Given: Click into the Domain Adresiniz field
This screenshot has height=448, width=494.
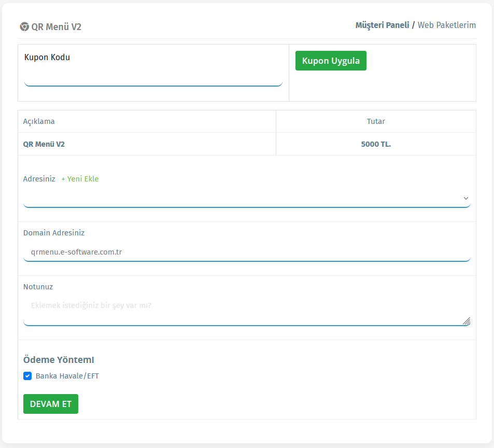Looking at the screenshot, I should [247, 252].
